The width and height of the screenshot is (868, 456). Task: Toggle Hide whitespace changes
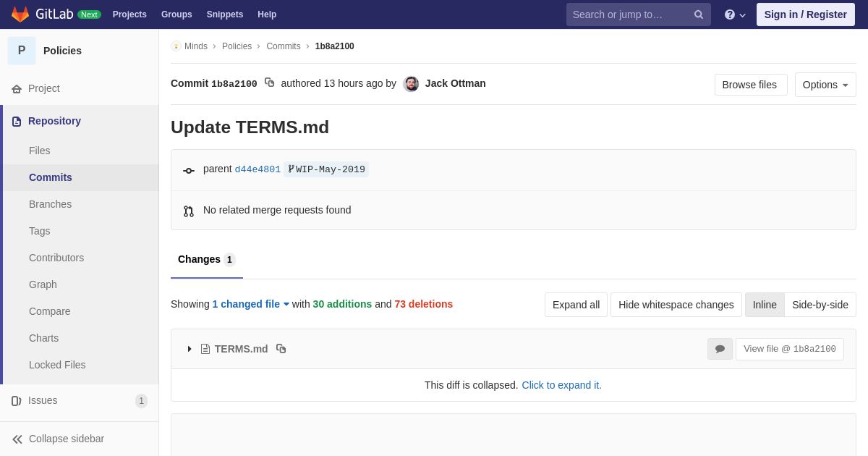click(676, 305)
